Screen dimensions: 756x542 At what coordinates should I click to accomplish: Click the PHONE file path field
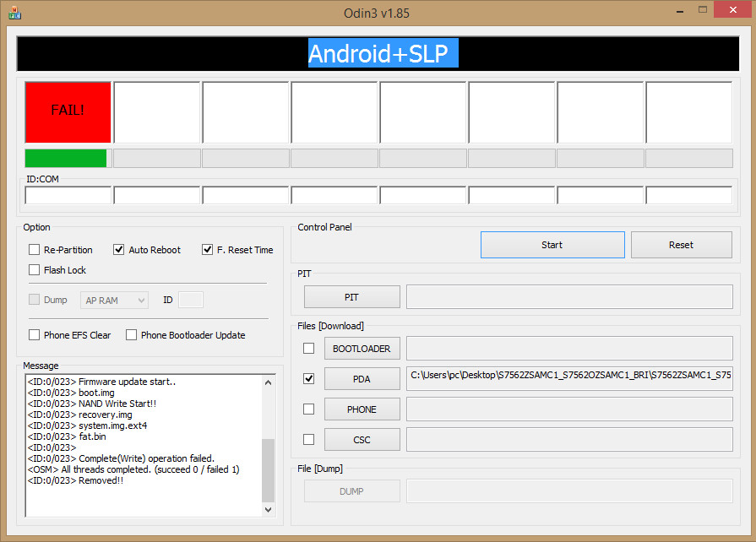569,409
